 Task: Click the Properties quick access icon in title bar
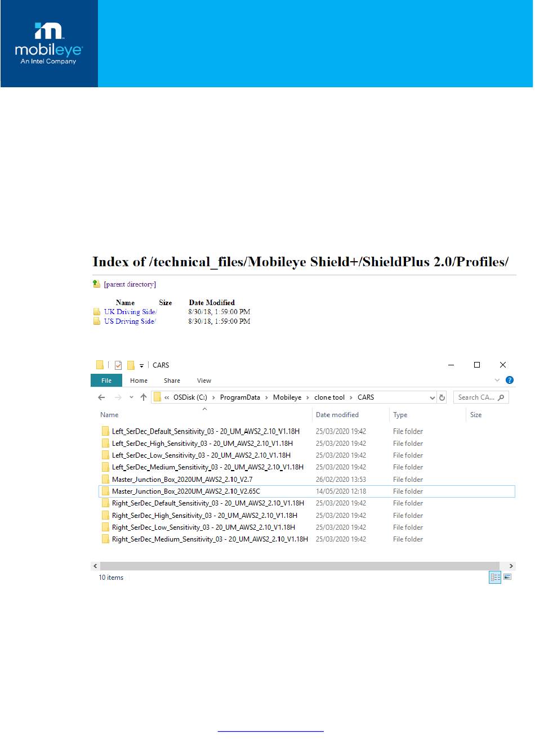[118, 365]
